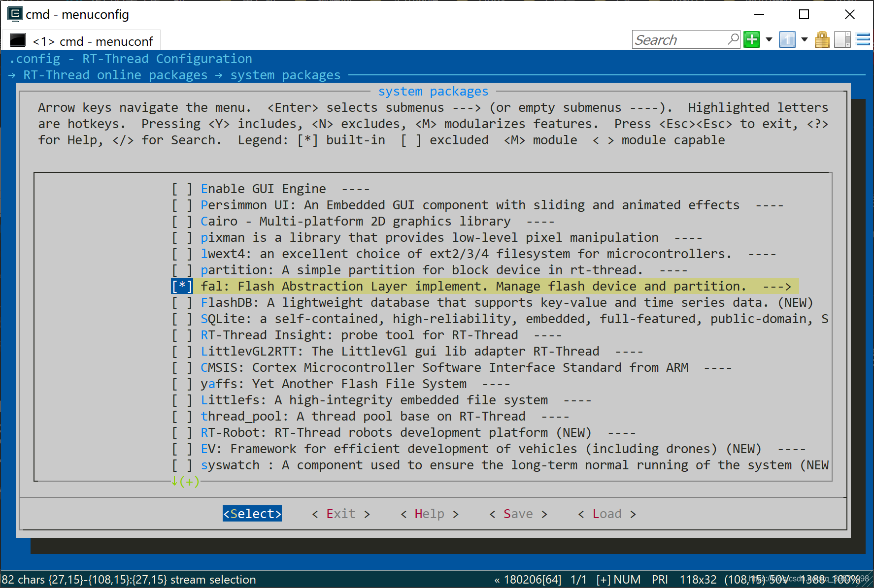Toggle checkbox for LittlevGL2RTT
Viewport: 874px width, 588px height.
point(182,352)
